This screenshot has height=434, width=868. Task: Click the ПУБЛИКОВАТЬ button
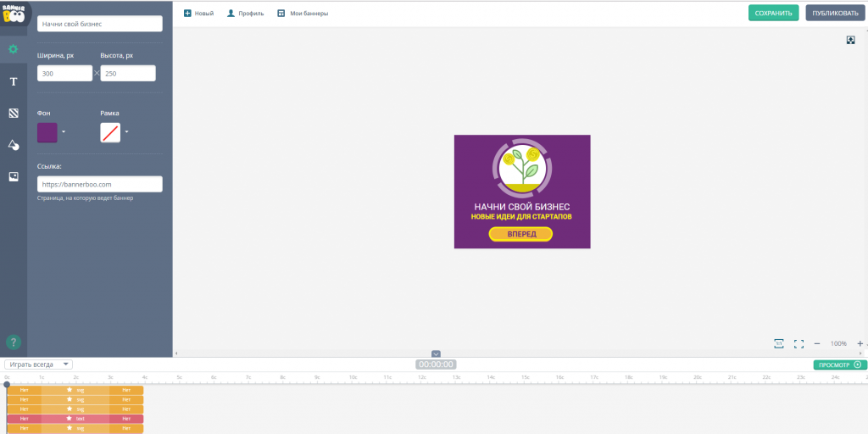[835, 13]
